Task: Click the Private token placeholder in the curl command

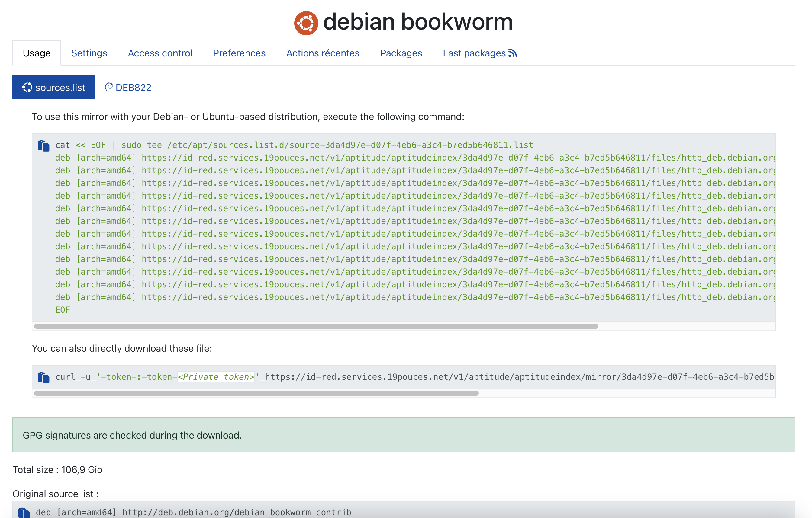Action: tap(216, 377)
